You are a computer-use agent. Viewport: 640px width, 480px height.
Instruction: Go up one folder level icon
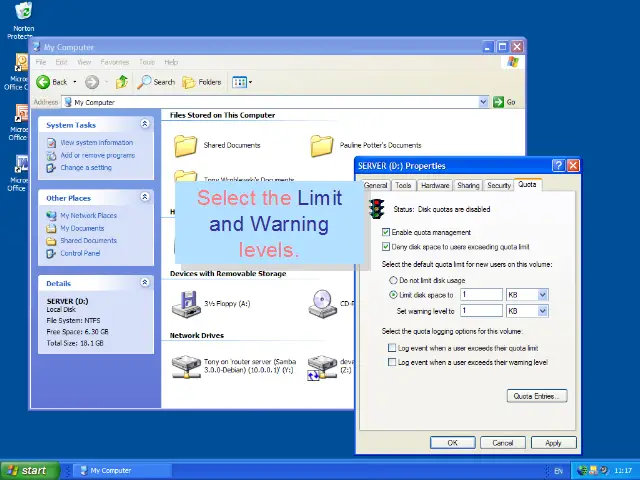(122, 82)
